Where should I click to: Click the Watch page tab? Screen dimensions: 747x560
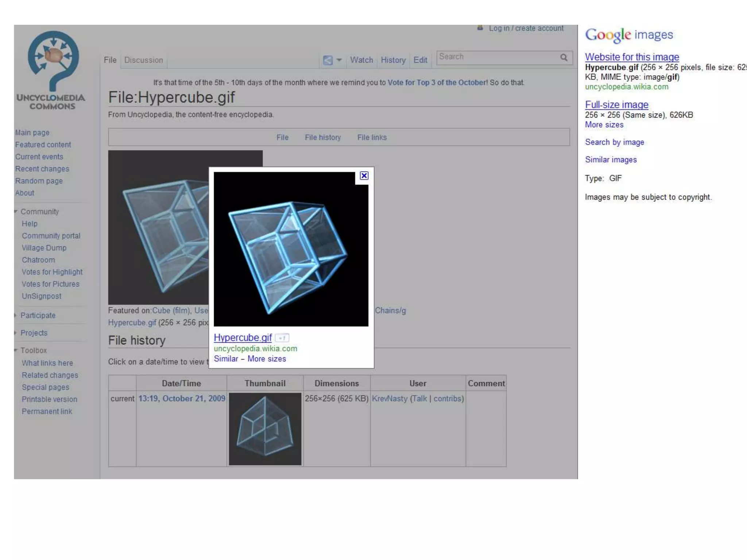coord(361,60)
